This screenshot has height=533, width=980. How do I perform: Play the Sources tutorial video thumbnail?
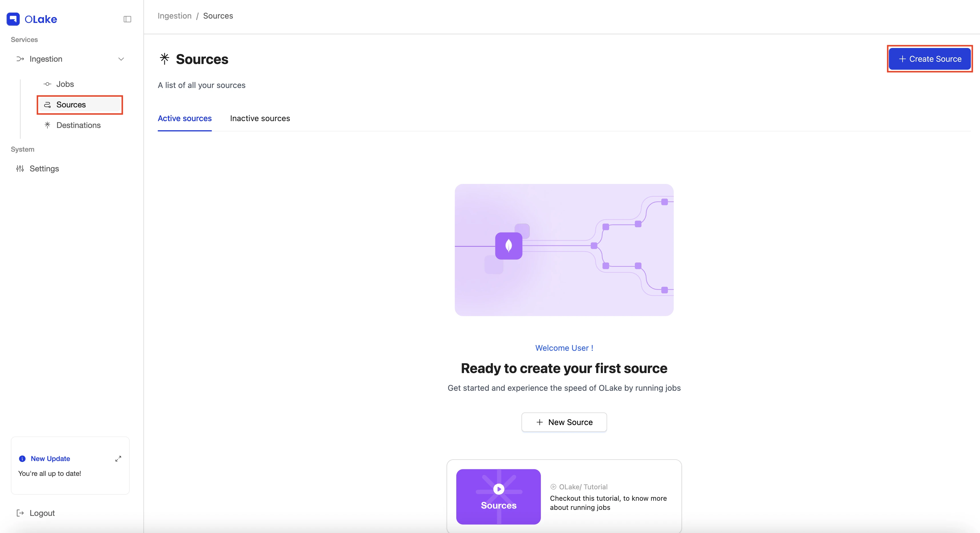pos(498,496)
